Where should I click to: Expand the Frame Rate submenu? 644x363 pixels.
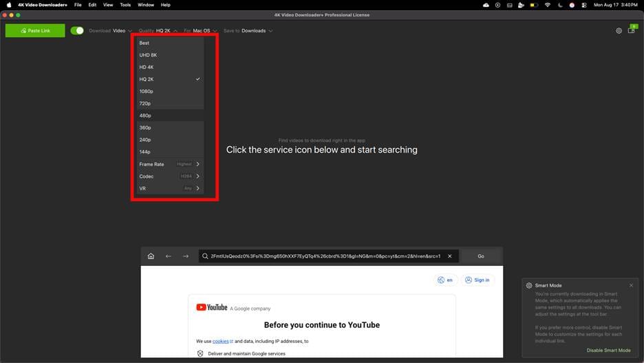coord(170,164)
